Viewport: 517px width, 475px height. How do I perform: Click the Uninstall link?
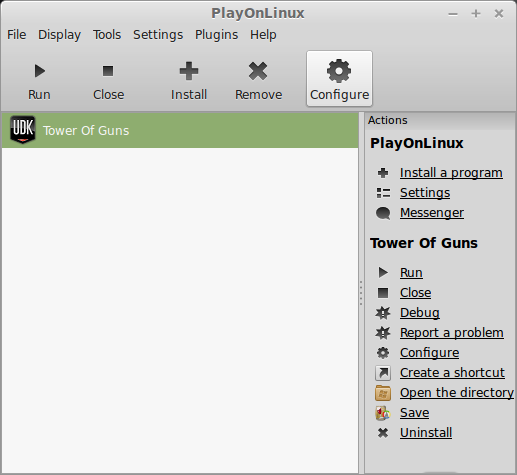pos(426,433)
